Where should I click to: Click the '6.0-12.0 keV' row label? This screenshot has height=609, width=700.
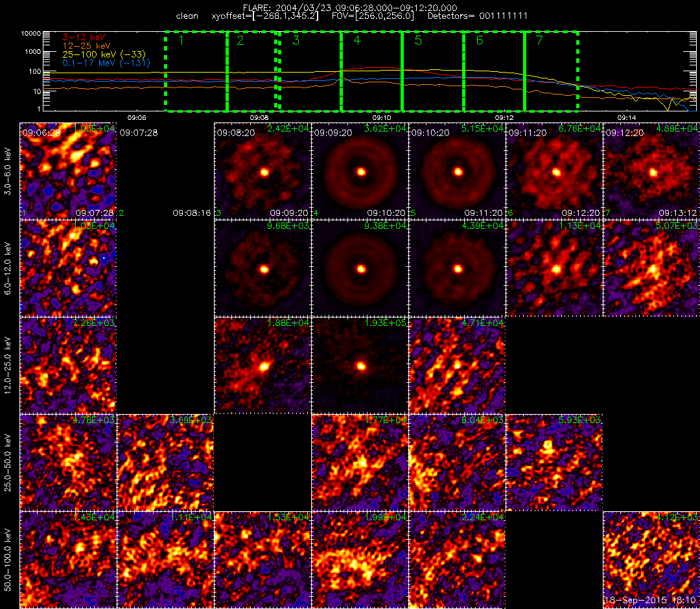[8, 269]
